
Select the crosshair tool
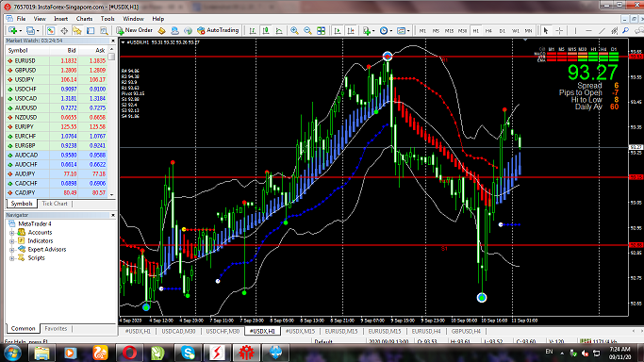click(559, 31)
